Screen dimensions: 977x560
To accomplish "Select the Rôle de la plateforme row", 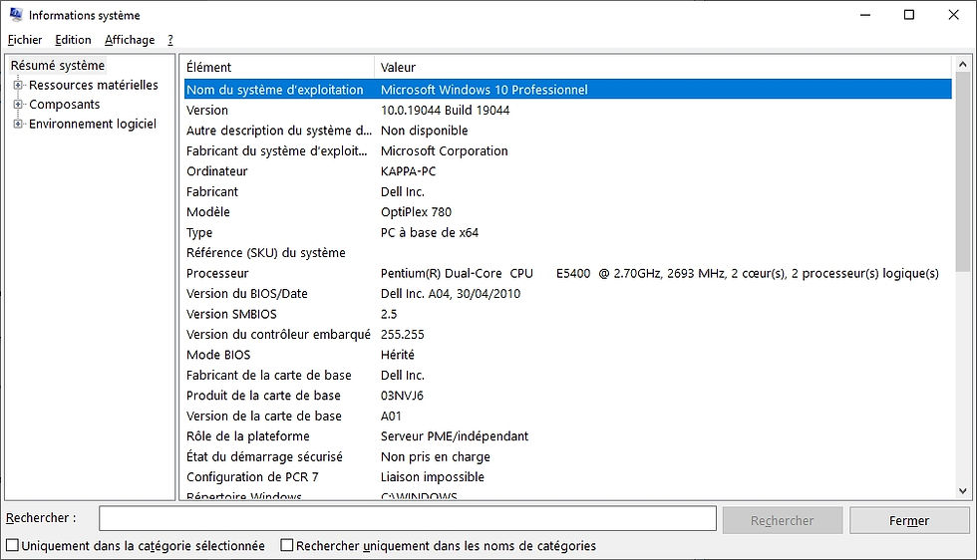I will tap(567, 436).
